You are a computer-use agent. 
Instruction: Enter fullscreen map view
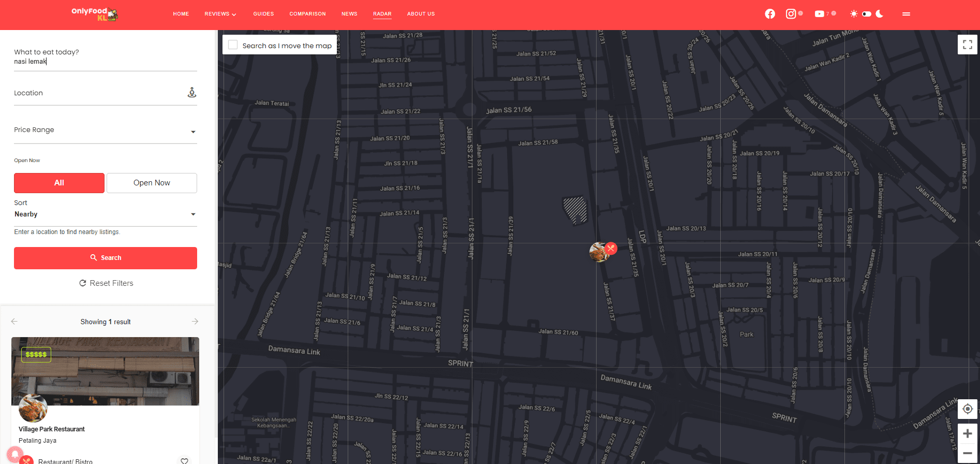(x=967, y=45)
